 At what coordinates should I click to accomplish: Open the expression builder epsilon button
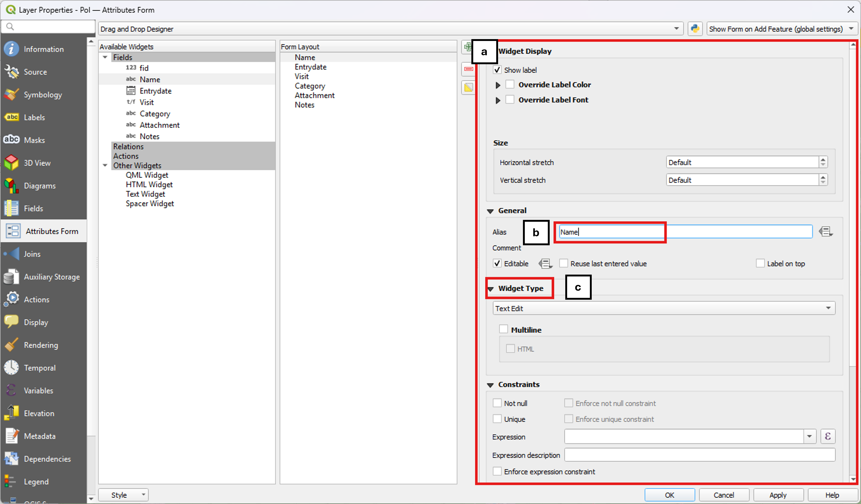pos(827,436)
